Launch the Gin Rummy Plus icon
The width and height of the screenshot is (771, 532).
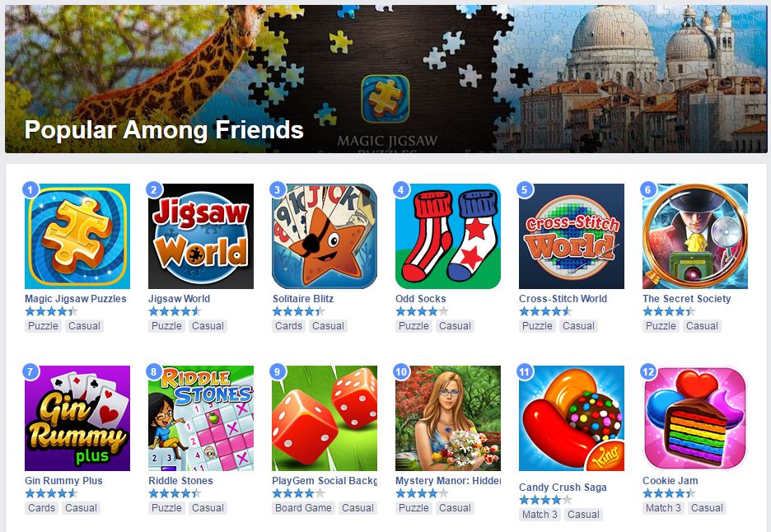click(x=77, y=418)
